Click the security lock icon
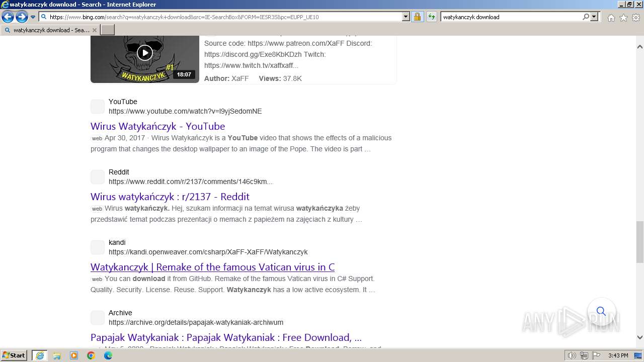This screenshot has height=362, width=644. click(x=417, y=17)
